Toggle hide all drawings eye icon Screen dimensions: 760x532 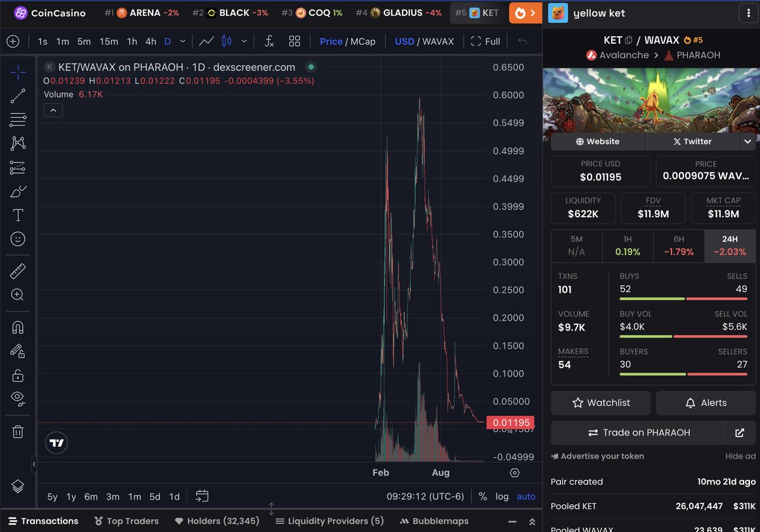click(18, 398)
